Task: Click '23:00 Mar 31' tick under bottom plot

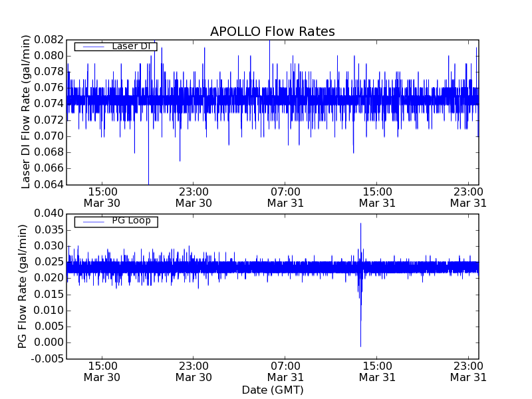Action: [x=468, y=371]
